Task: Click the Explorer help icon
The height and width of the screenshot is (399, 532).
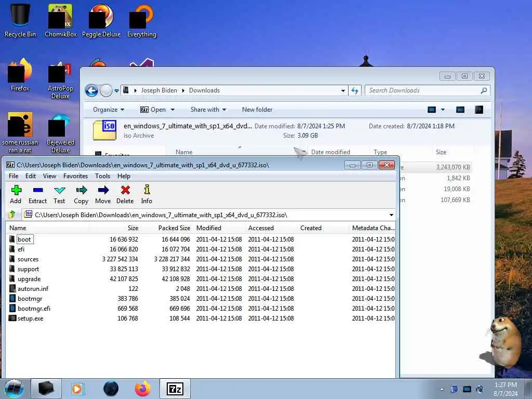Action: pyautogui.click(x=478, y=110)
